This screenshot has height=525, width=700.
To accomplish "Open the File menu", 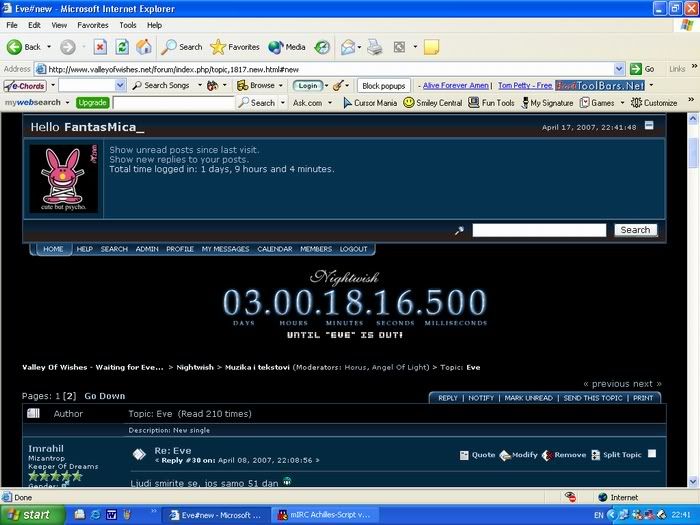I will [12, 25].
